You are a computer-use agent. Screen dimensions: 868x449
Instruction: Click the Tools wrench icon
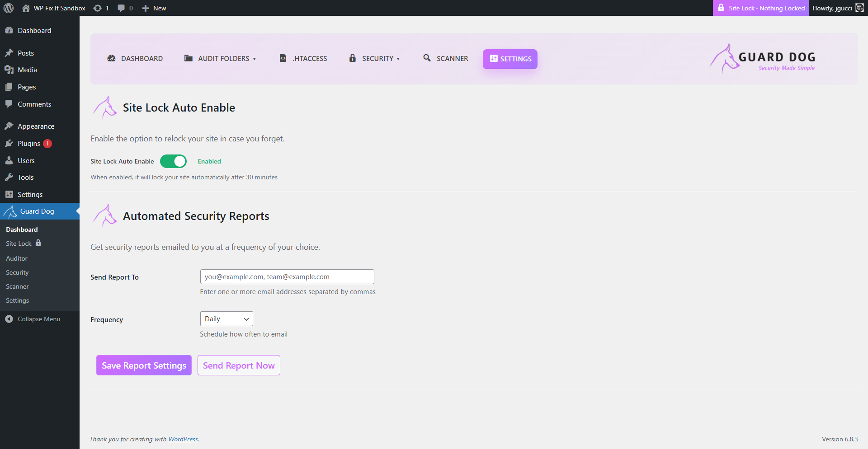pyautogui.click(x=9, y=177)
